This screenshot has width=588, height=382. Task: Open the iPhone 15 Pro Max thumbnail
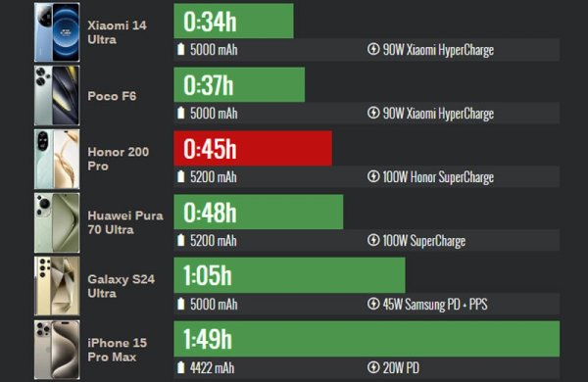click(57, 350)
